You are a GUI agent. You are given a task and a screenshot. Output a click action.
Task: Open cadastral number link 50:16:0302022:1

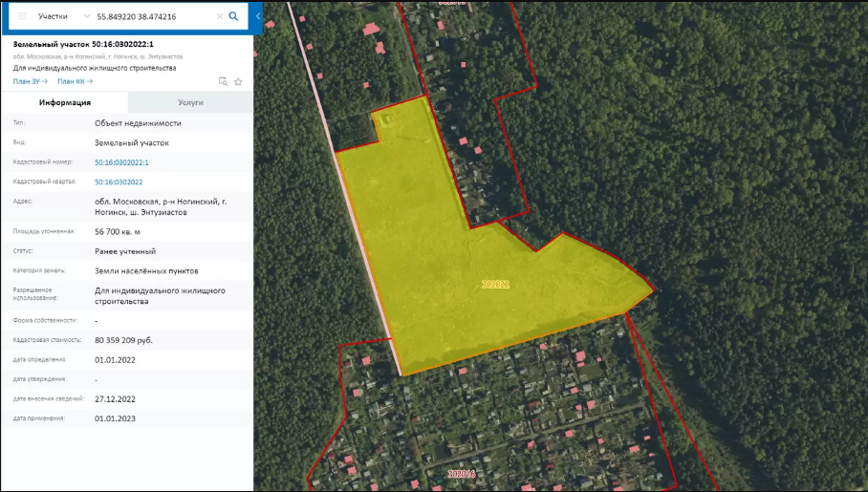121,162
